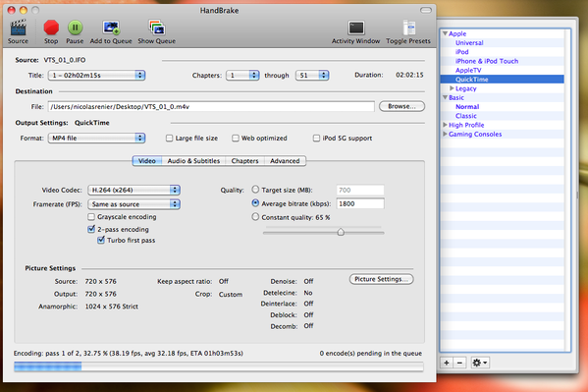Stop the encode with the red Stop icon

point(51,28)
